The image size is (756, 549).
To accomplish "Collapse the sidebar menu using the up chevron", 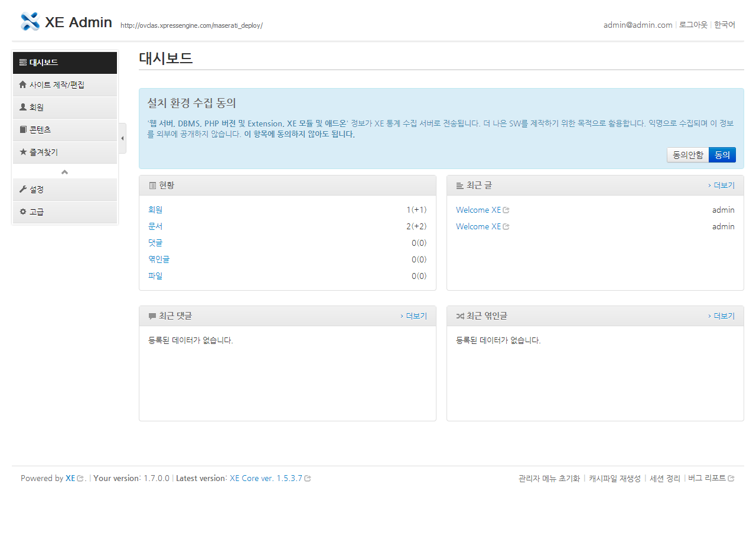I will pyautogui.click(x=65, y=171).
